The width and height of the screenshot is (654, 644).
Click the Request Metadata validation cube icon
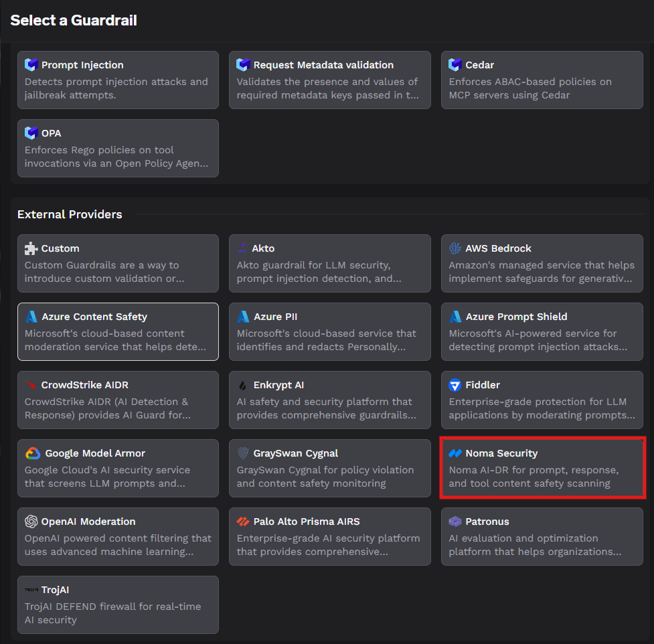pyautogui.click(x=243, y=65)
